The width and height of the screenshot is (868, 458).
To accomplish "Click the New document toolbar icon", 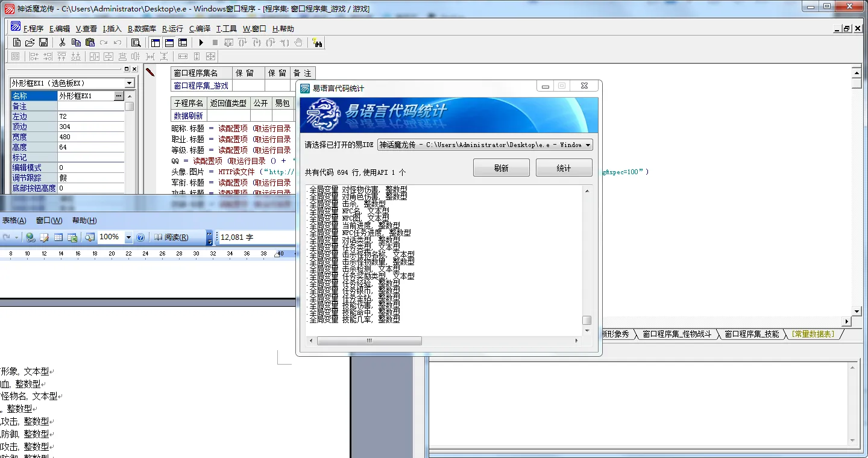I will (x=16, y=43).
